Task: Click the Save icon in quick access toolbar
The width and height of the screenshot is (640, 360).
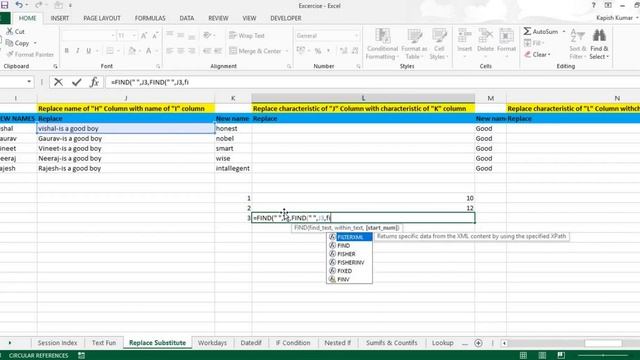Action: coord(4,5)
